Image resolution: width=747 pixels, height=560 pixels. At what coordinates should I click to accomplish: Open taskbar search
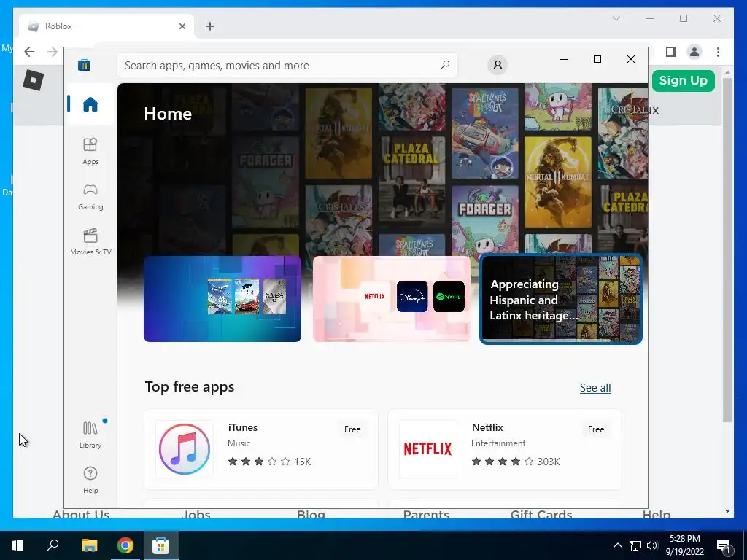pyautogui.click(x=53, y=545)
